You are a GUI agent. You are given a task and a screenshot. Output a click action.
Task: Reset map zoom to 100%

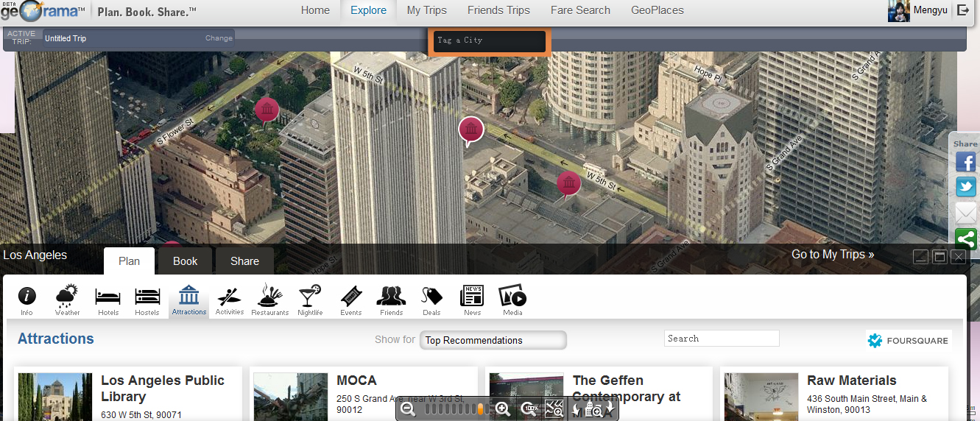(529, 409)
